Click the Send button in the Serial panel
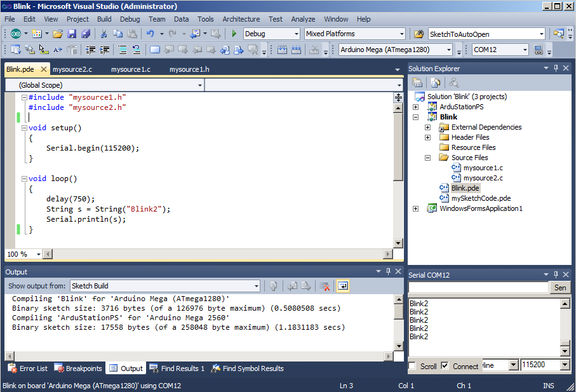 point(560,287)
